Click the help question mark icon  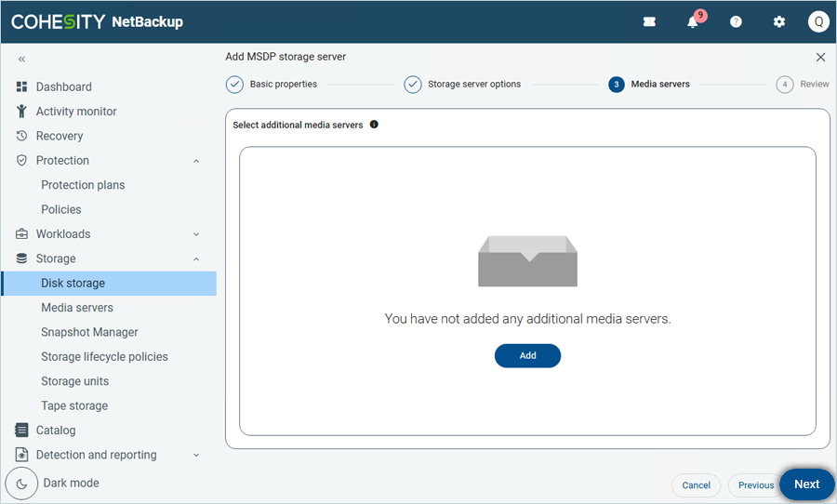pyautogui.click(x=736, y=22)
